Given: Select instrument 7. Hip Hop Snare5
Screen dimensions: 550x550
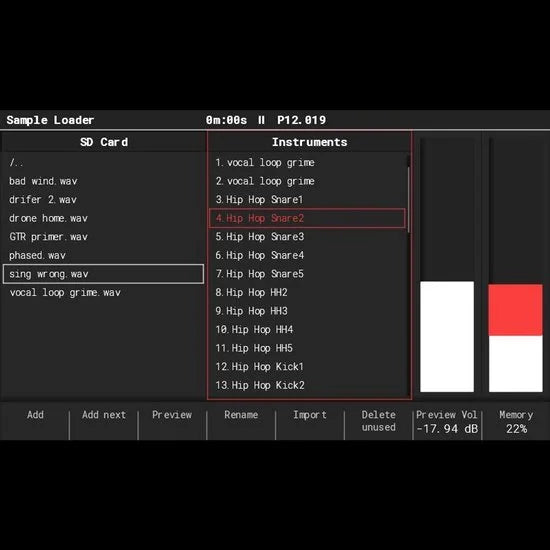Looking at the screenshot, I should 307,274.
